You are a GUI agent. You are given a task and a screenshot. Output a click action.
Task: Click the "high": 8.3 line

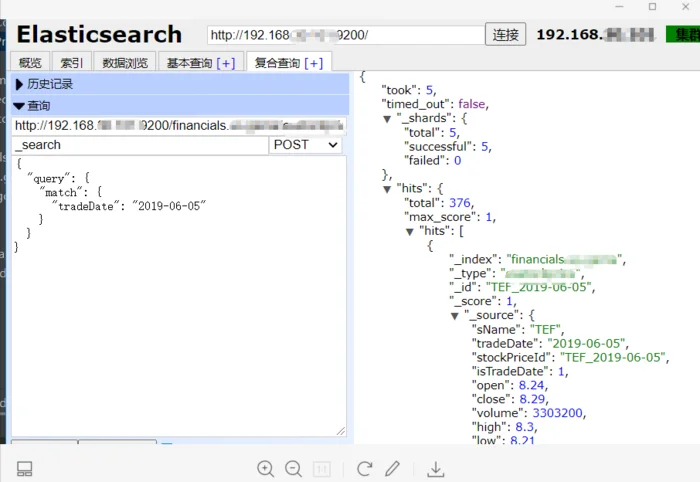pyautogui.click(x=504, y=427)
